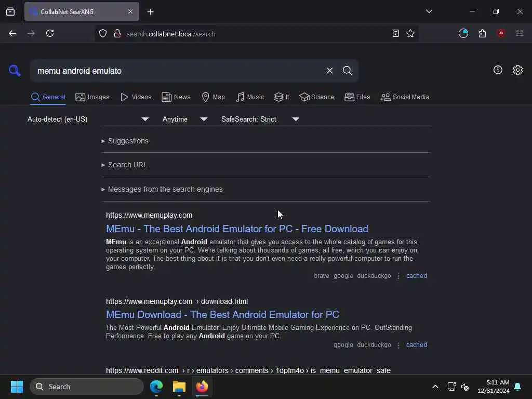Open engine options dots on second result
Screen dimensions: 532x399
(398, 345)
